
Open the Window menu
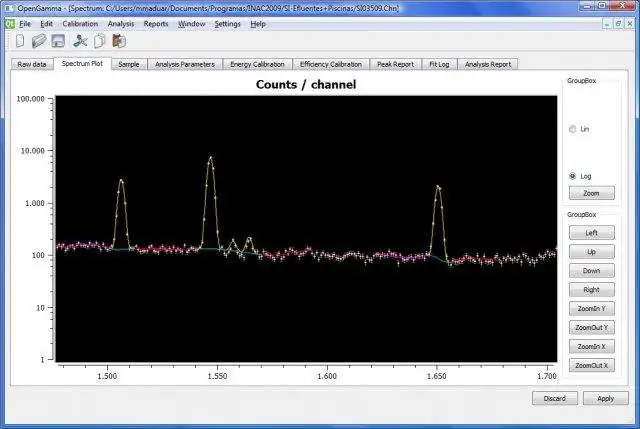click(191, 24)
